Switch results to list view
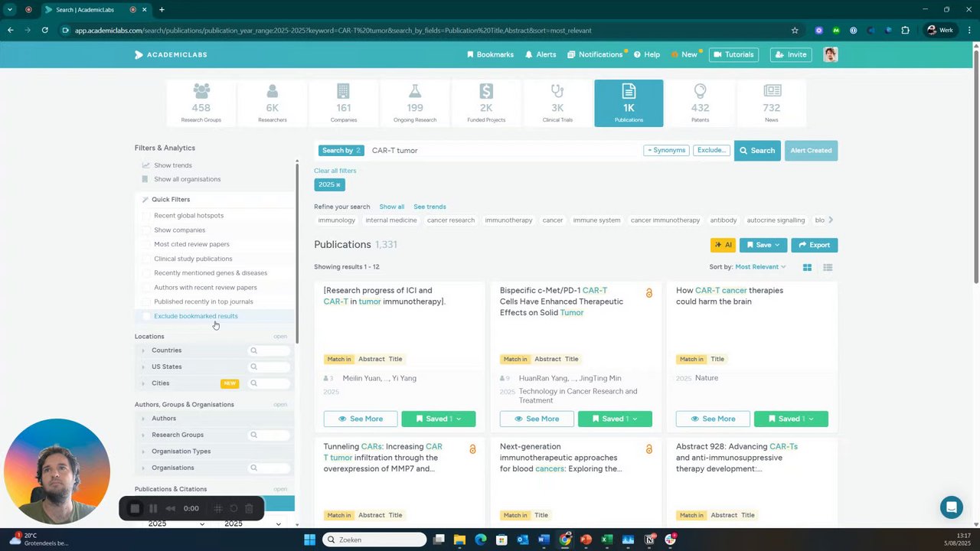Viewport: 980px width, 551px height. click(x=828, y=267)
